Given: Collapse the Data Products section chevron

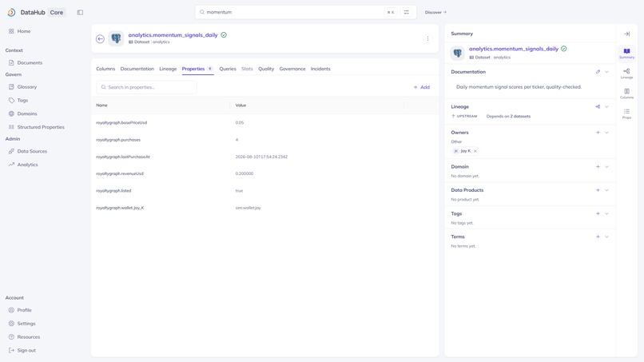Looking at the screenshot, I should coord(606,190).
